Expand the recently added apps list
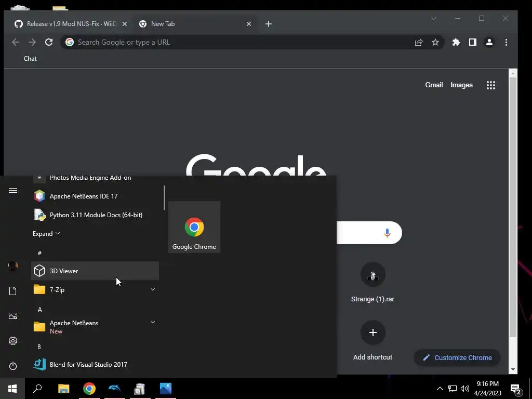532x399 pixels. click(46, 233)
